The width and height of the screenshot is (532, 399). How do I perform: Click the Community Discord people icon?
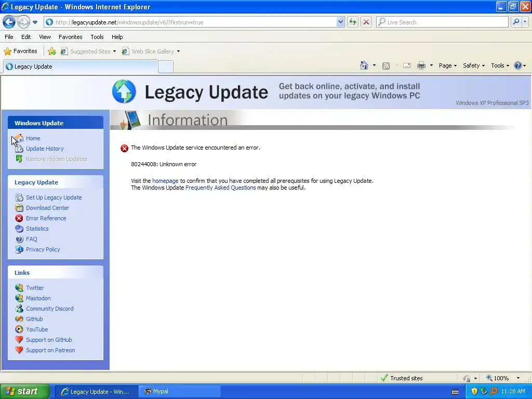pos(19,309)
